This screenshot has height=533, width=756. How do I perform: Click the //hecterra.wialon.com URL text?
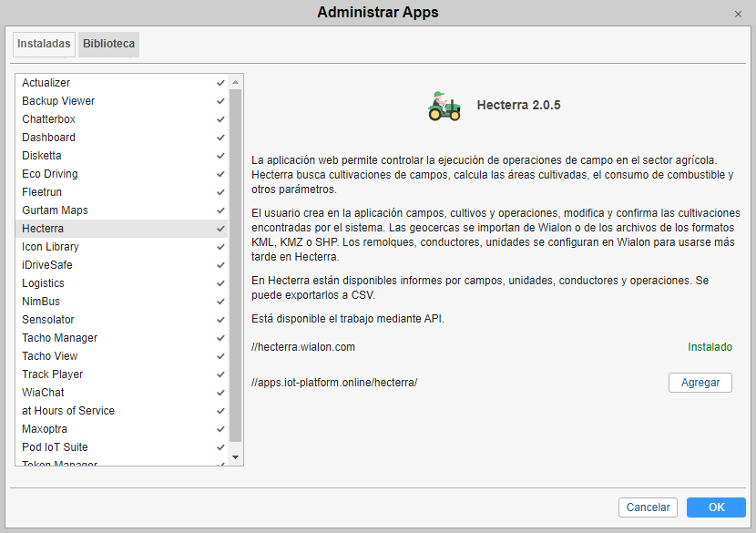[303, 347]
